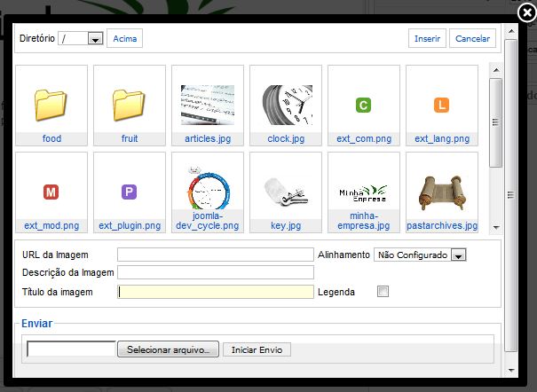Viewport: 537px width, 392px height.
Task: Click the Inserir button
Action: click(427, 38)
